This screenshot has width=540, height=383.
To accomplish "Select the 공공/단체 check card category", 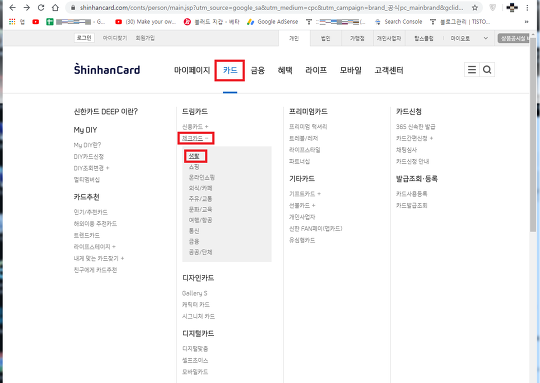I will pos(200,252).
